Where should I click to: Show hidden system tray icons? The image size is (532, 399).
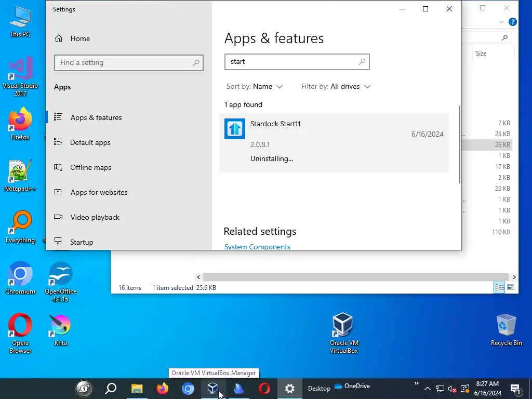tap(428, 389)
